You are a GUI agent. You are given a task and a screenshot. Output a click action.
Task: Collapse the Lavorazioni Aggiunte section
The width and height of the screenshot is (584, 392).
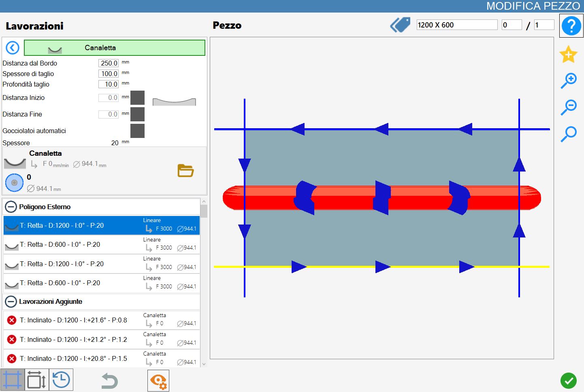(11, 302)
